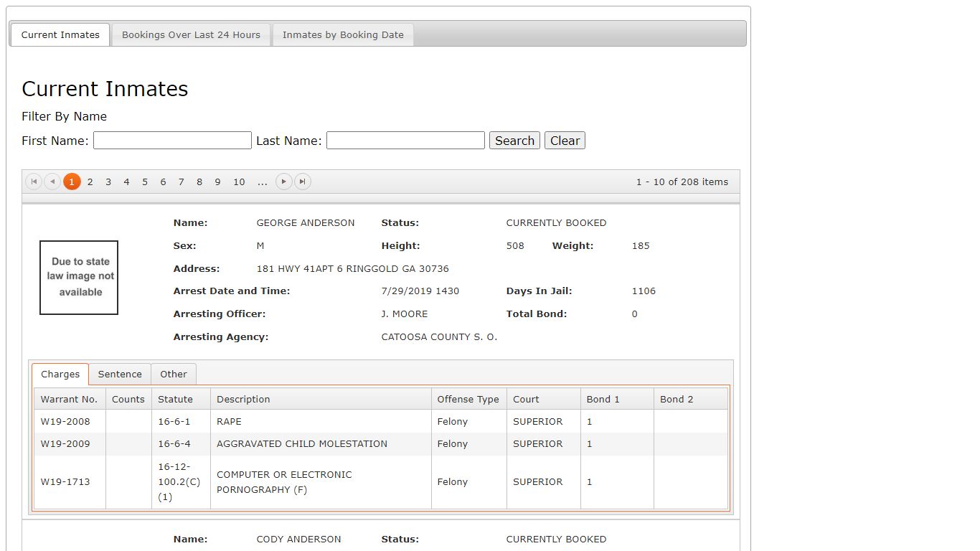
Task: Click the Search button
Action: [x=514, y=141]
